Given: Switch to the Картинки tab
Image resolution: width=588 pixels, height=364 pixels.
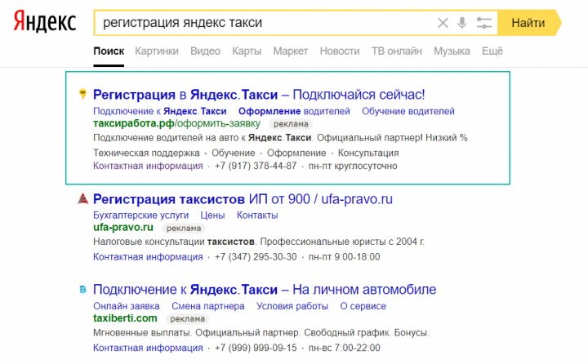Looking at the screenshot, I should click(x=157, y=51).
